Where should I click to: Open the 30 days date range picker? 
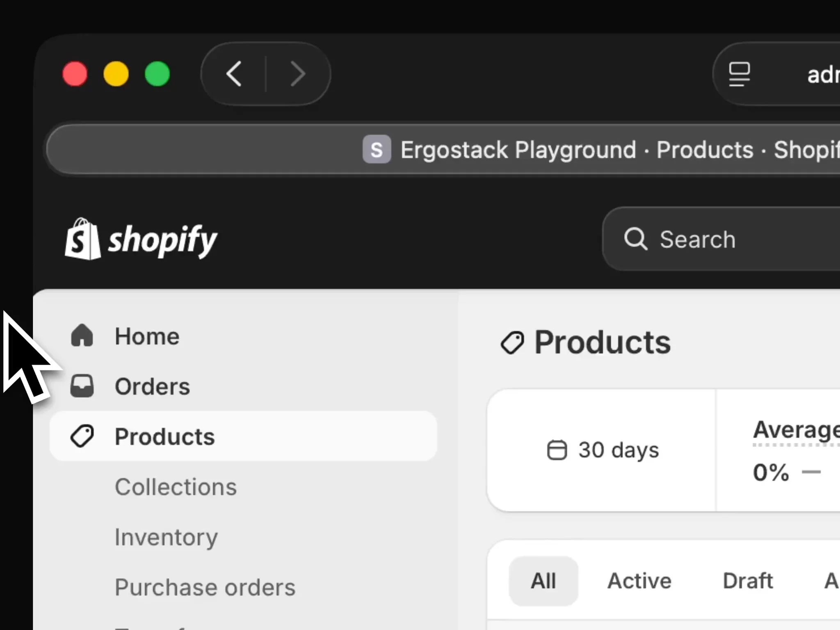tap(603, 450)
